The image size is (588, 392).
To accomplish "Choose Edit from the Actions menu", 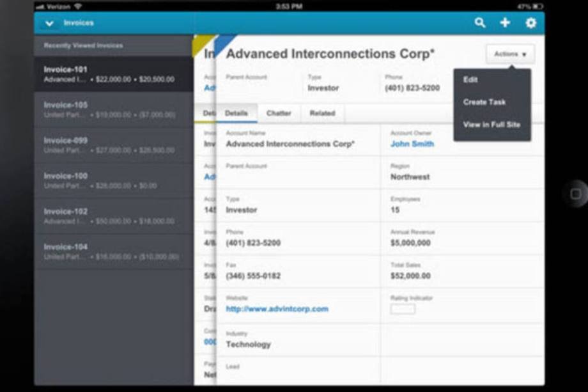I will click(x=470, y=80).
